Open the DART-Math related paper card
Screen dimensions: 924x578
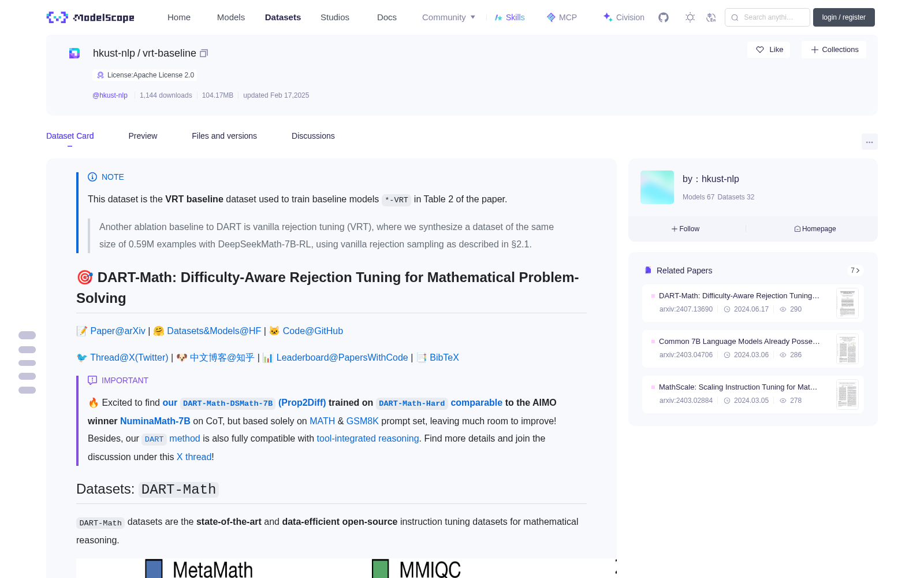click(x=753, y=303)
